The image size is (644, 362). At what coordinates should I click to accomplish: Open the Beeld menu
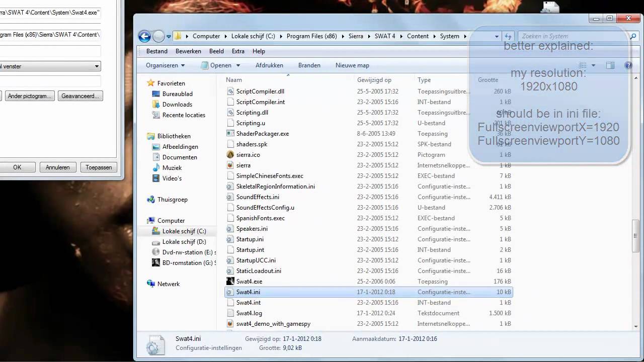click(x=216, y=51)
